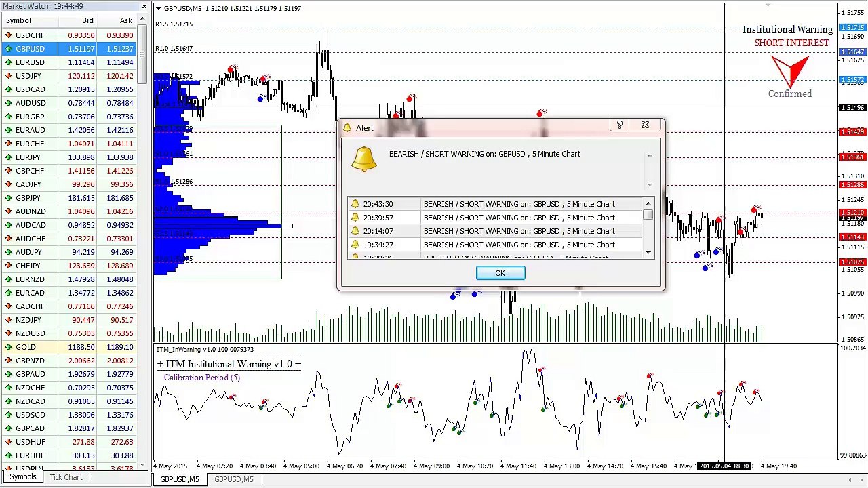The width and height of the screenshot is (868, 488).
Task: Click the alert history scrollbar thumb
Action: [648, 215]
